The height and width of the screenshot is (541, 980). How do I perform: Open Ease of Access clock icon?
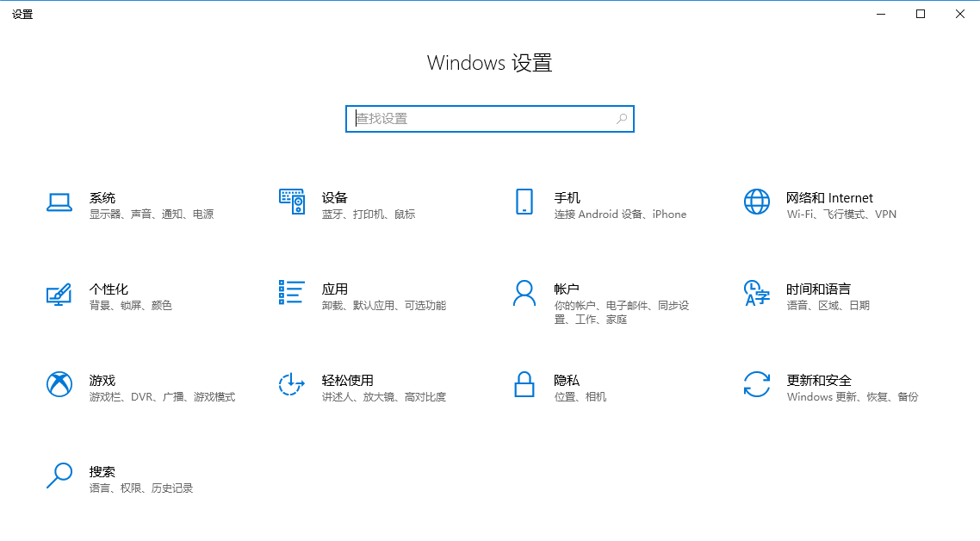(292, 384)
